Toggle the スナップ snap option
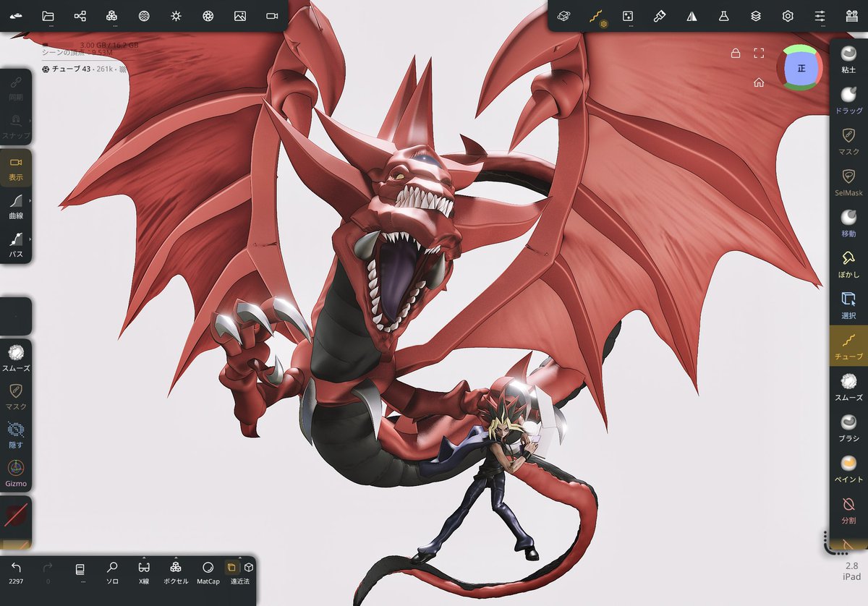 (16, 126)
